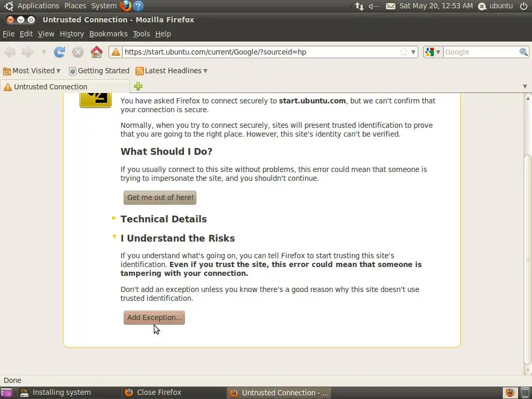Screen dimensions: 532x399
Task: Click the network connection indicator icon
Action: point(360,6)
